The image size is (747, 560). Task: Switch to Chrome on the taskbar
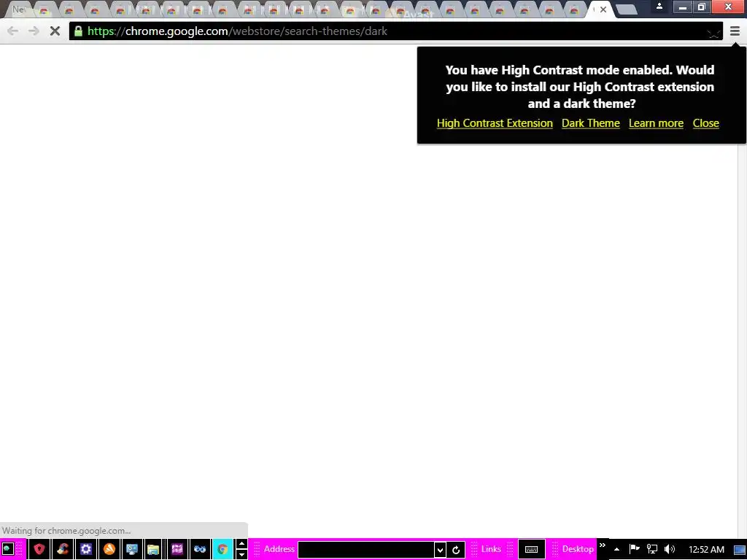pos(222,549)
